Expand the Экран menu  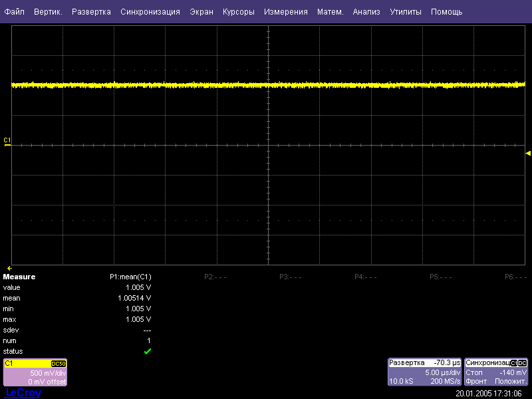(x=201, y=12)
